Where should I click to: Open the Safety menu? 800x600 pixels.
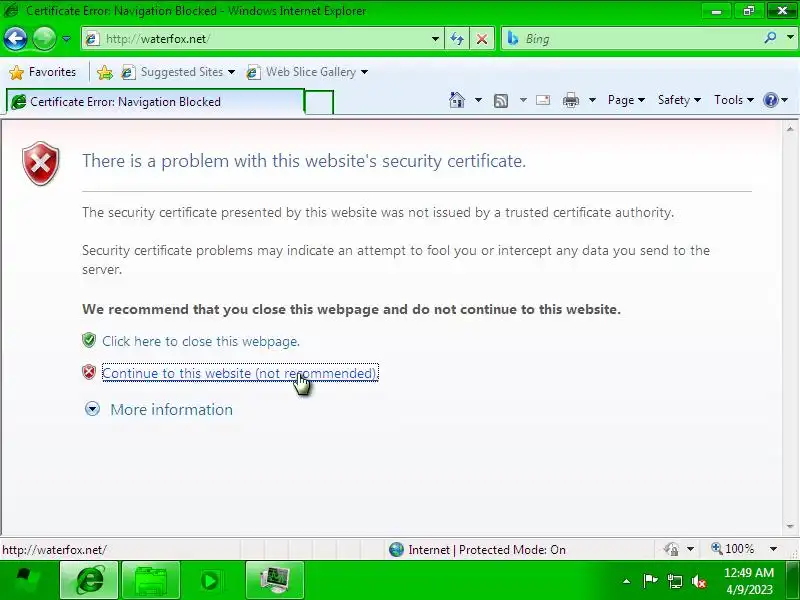(x=679, y=100)
